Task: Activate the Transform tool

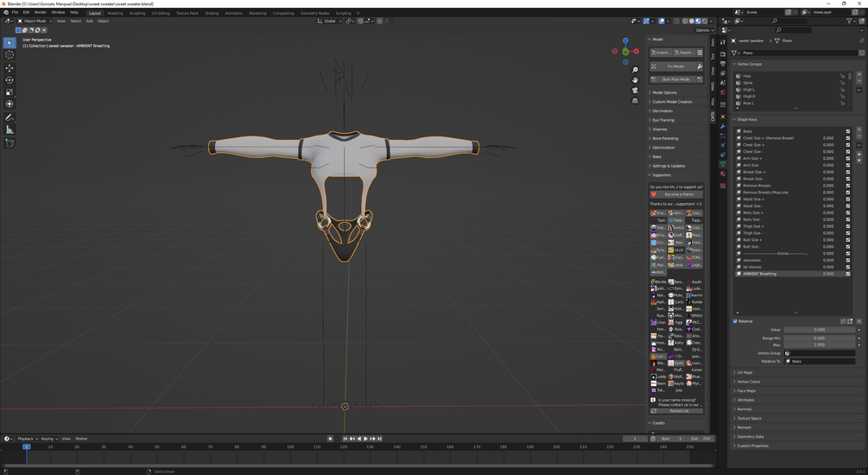Action: click(x=10, y=104)
